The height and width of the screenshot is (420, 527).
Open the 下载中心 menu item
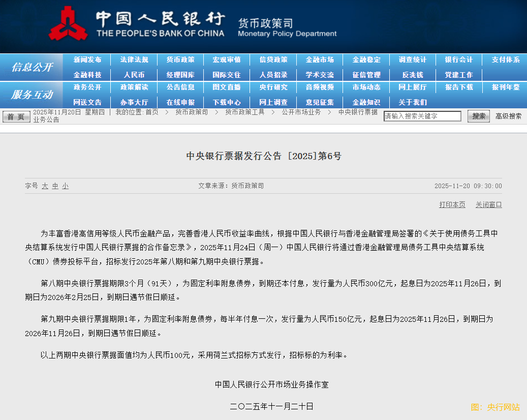(227, 102)
